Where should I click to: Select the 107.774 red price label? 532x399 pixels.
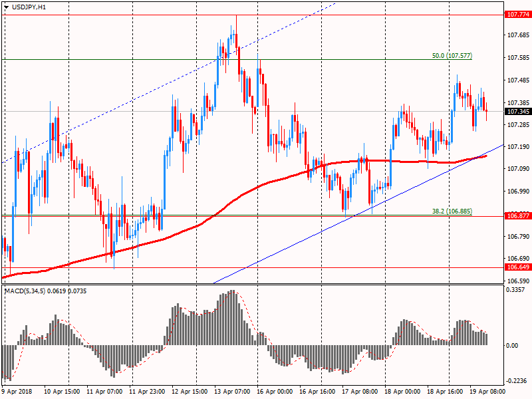click(518, 15)
